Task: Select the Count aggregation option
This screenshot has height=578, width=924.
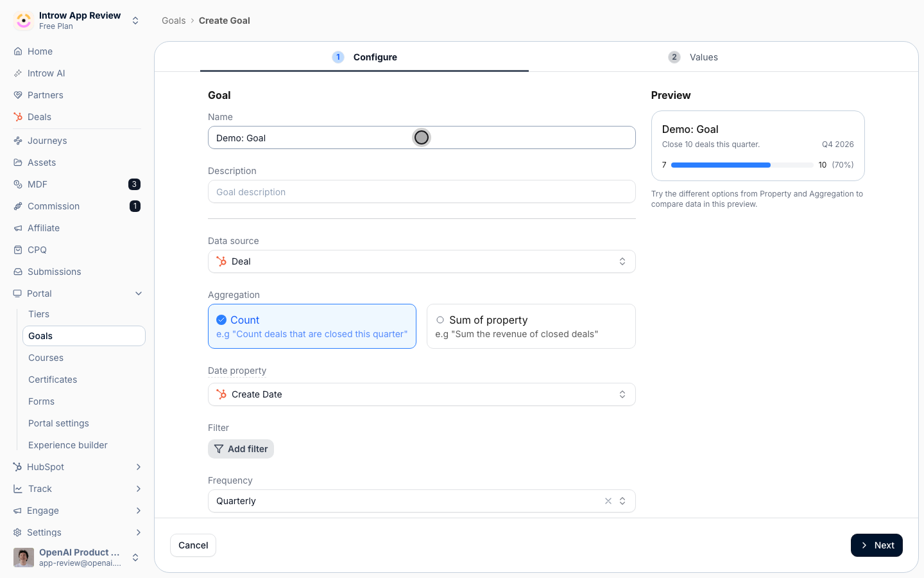Action: pyautogui.click(x=312, y=326)
